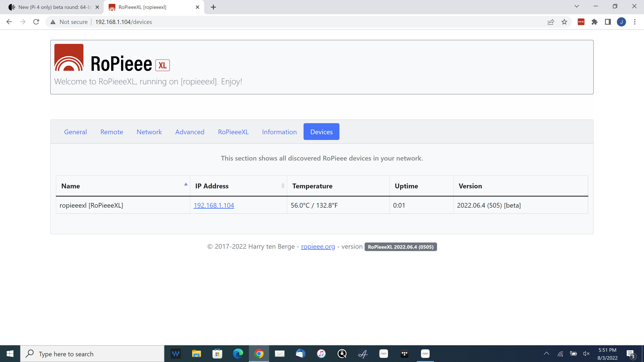Bookmark this page with the star icon
Image resolution: width=644 pixels, height=362 pixels.
coord(564,22)
